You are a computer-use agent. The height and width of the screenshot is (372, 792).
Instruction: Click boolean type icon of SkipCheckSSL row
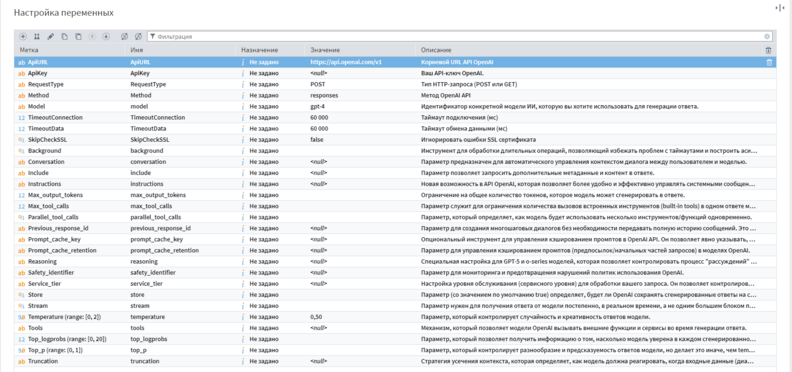point(21,140)
